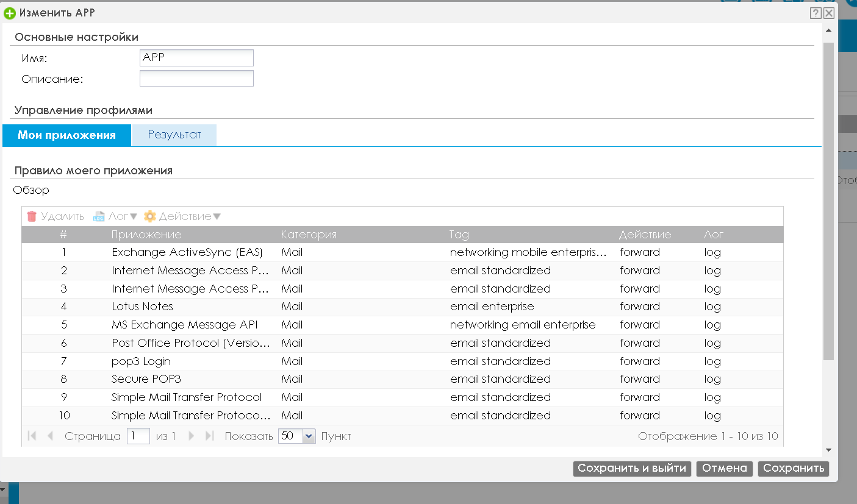Viewport: 857px width, 504px height.
Task: Open the Действие gear dropdown in the toolbar
Action: pyautogui.click(x=182, y=216)
